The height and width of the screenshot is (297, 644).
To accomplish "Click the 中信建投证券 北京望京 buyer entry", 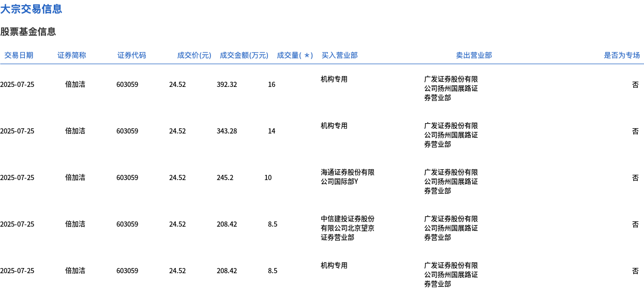I will pos(347,228).
